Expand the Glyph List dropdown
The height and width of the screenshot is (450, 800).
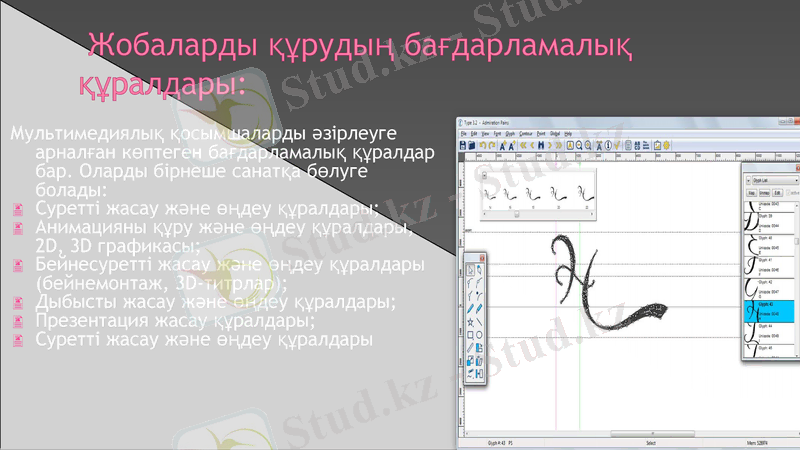[776, 180]
